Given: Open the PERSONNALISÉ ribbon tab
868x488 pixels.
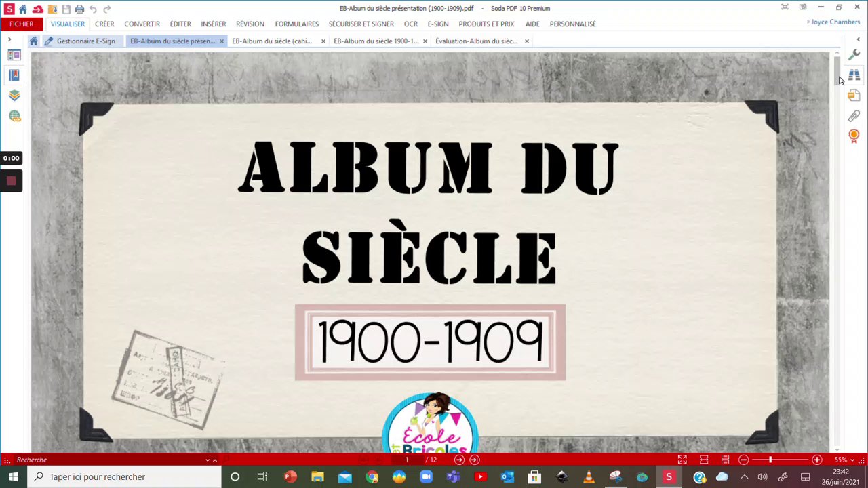Looking at the screenshot, I should [x=573, y=24].
